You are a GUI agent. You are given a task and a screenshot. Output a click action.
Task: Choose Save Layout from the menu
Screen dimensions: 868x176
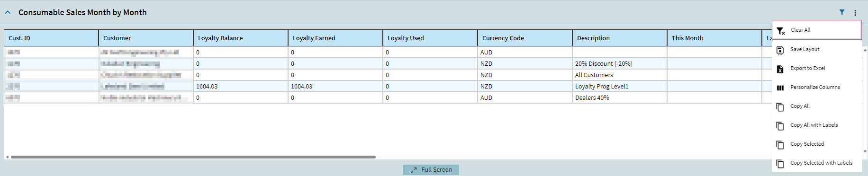point(817,49)
